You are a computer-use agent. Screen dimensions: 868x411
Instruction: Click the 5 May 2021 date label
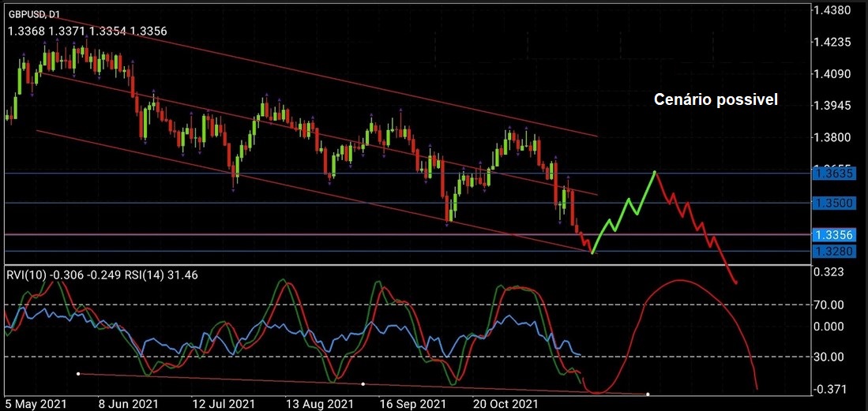click(35, 403)
